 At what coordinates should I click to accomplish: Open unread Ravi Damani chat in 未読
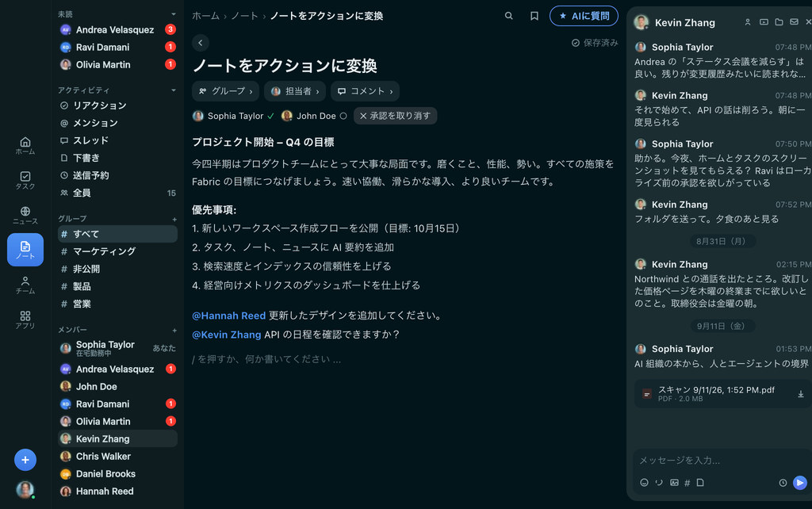pyautogui.click(x=117, y=47)
